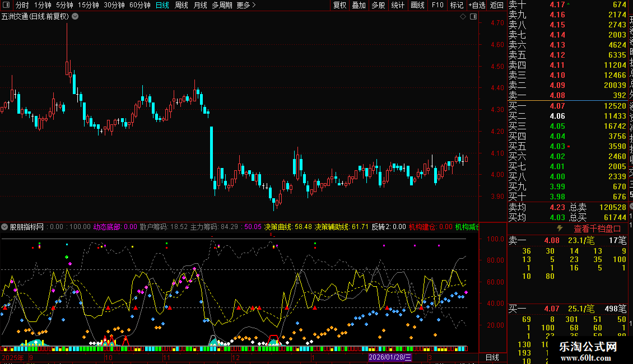Open the 多周期 multi-period view

(x=222, y=5)
